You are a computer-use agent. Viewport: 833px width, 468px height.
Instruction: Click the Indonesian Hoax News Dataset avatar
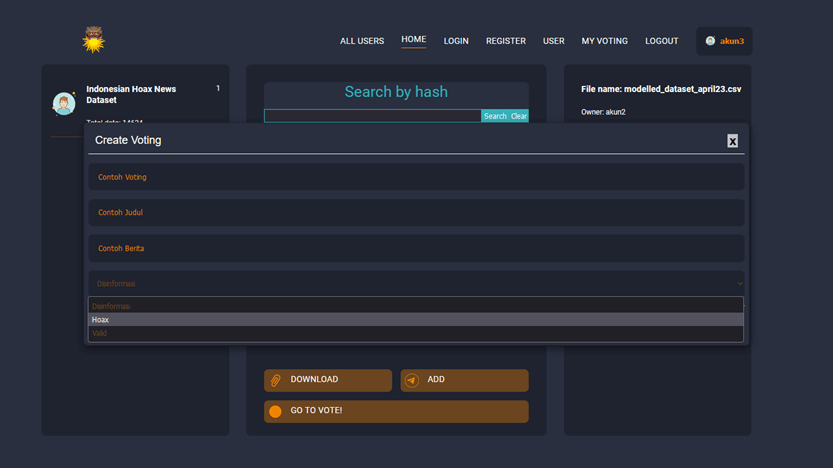tap(64, 103)
